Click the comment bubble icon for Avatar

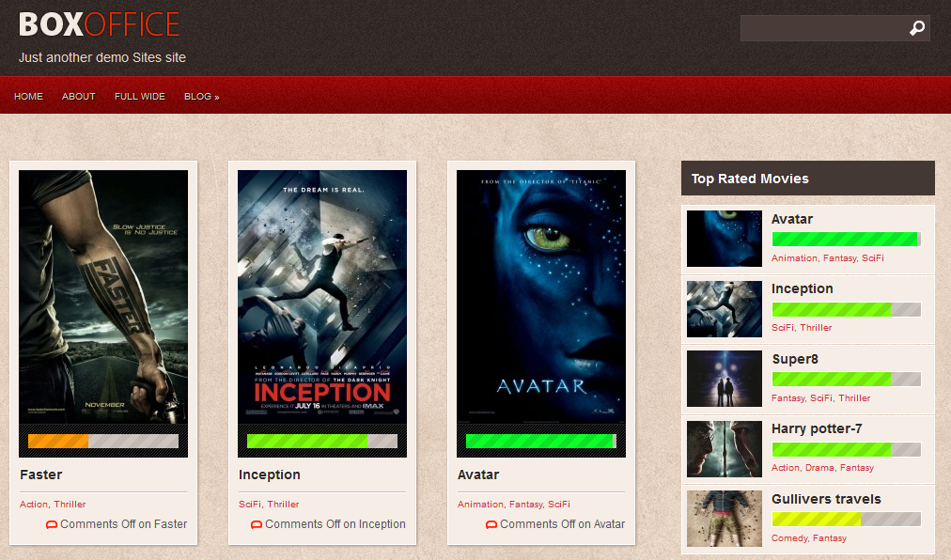click(491, 525)
